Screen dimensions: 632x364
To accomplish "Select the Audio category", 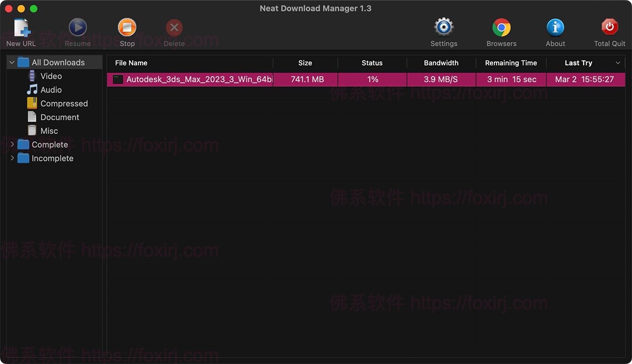I will pyautogui.click(x=51, y=89).
